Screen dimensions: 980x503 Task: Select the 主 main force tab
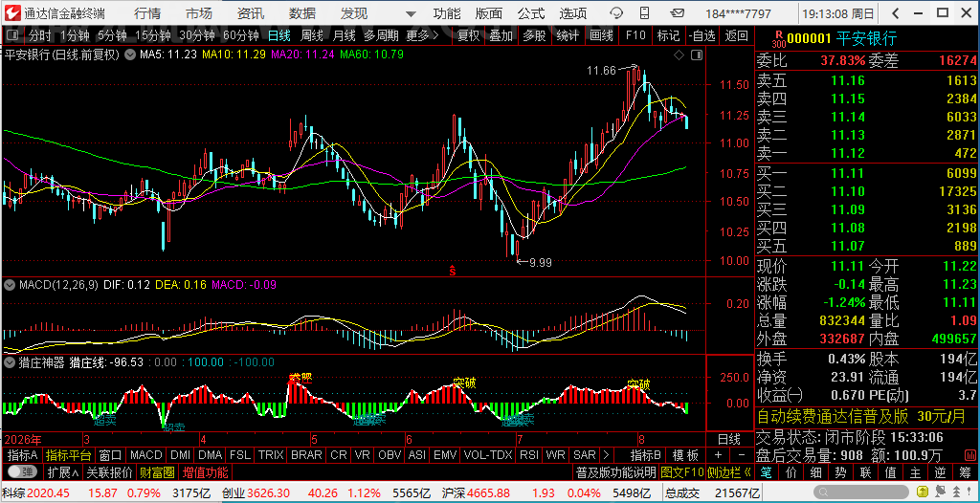coord(916,470)
